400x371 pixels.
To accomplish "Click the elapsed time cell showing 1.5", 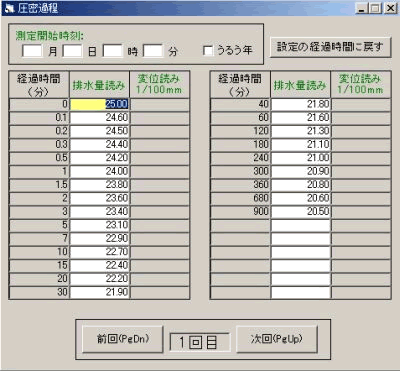I will (39, 185).
